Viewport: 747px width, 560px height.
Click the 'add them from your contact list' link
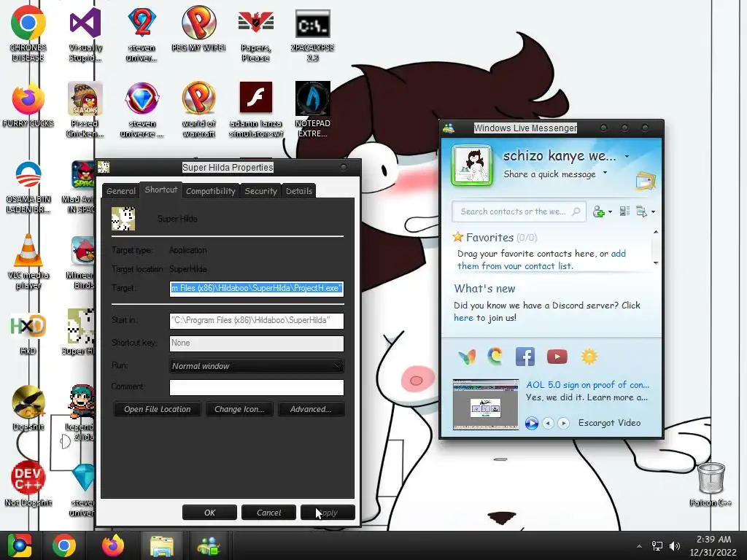pyautogui.click(x=542, y=260)
